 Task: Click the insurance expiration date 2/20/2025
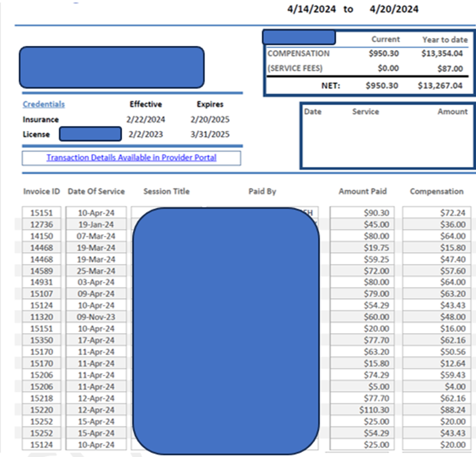(210, 119)
